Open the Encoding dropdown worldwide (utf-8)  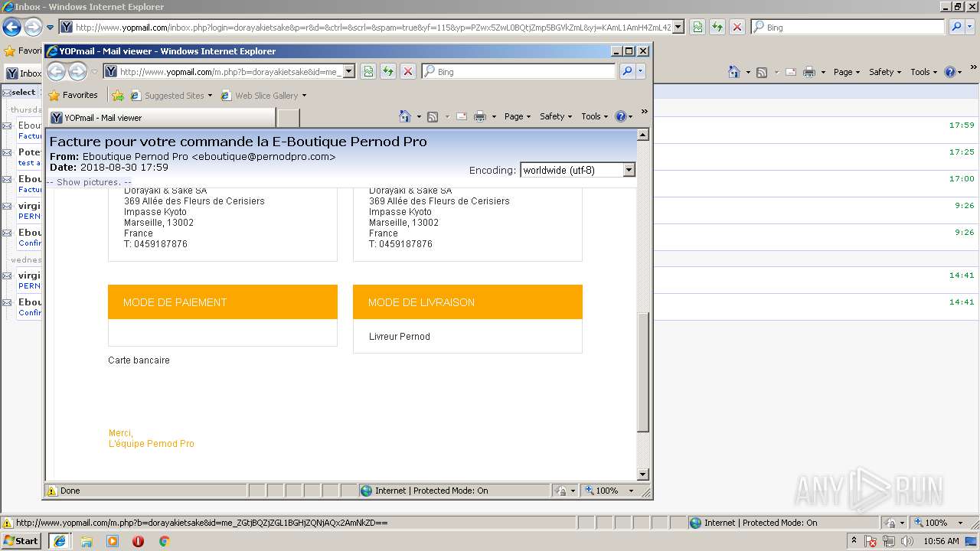tap(577, 170)
